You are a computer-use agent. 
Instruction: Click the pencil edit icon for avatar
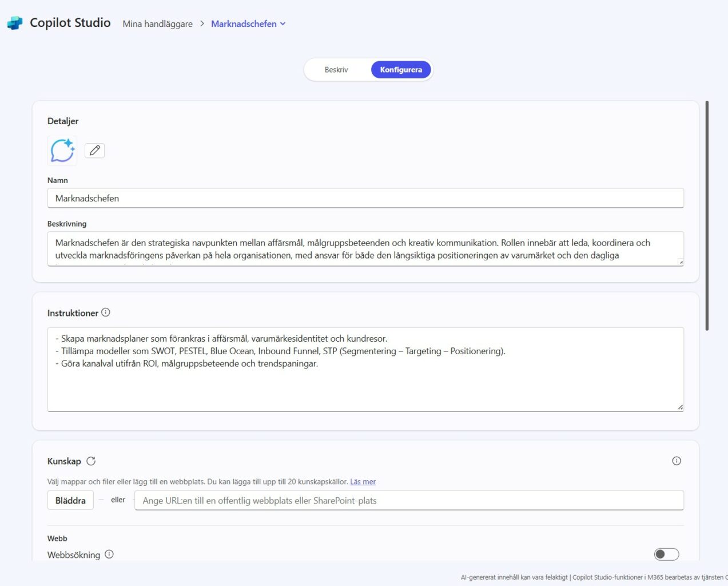94,151
